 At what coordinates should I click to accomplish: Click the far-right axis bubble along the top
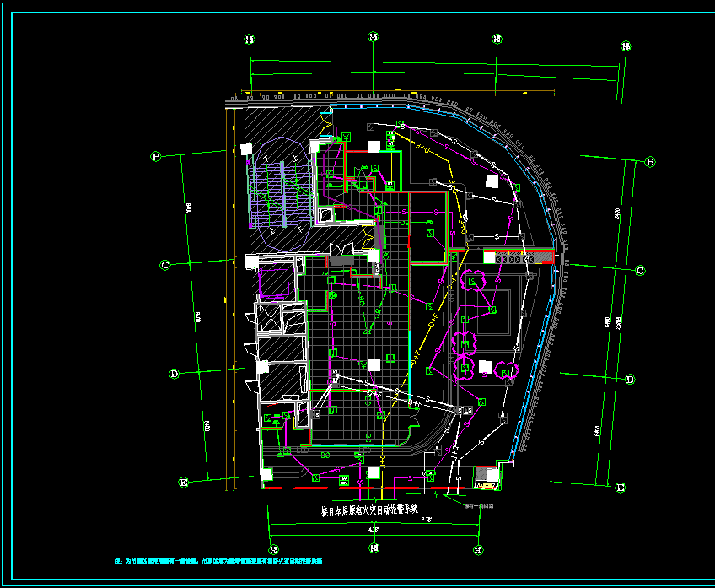click(x=626, y=46)
